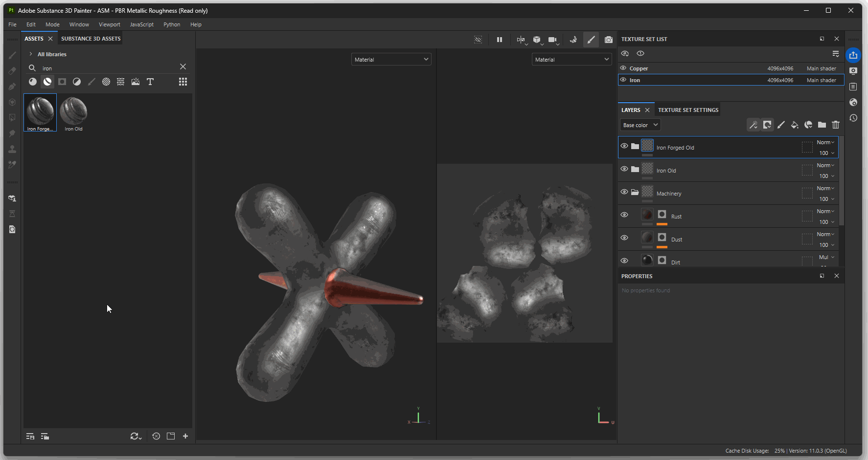Switch to the Texture Set Settings tab
The height and width of the screenshot is (460, 868).
coord(688,110)
